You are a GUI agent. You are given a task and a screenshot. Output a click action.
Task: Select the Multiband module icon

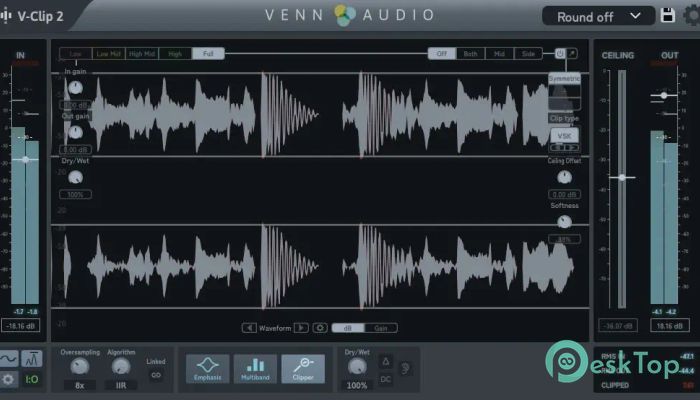254,368
